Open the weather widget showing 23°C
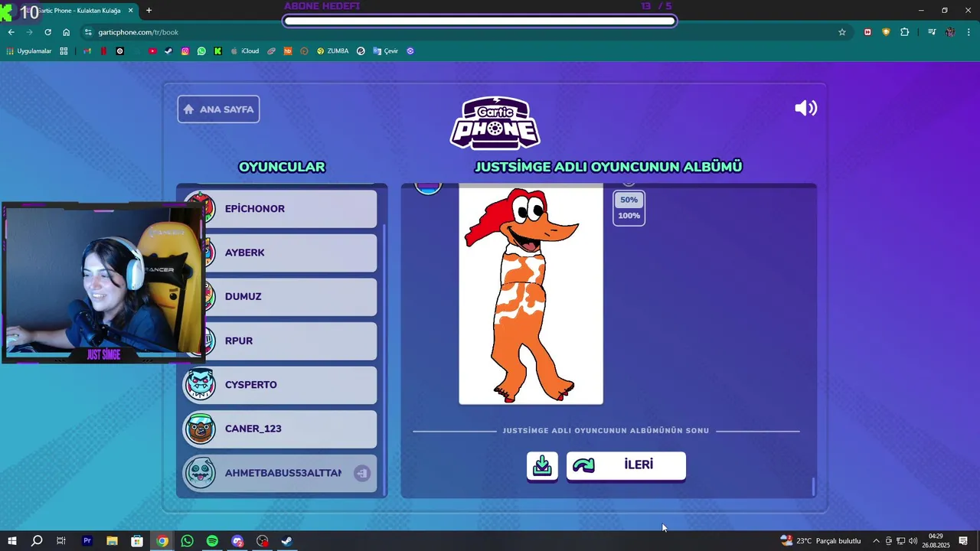 tap(821, 541)
